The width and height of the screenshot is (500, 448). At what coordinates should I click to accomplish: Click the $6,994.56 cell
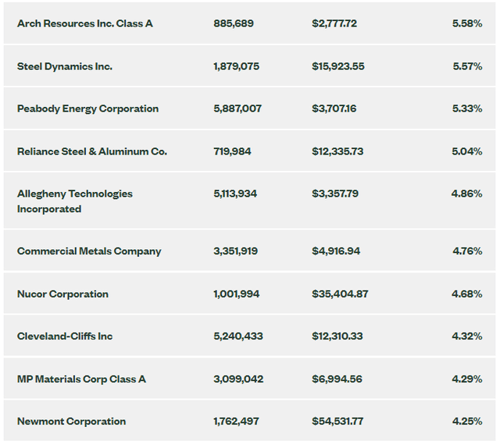(x=337, y=379)
